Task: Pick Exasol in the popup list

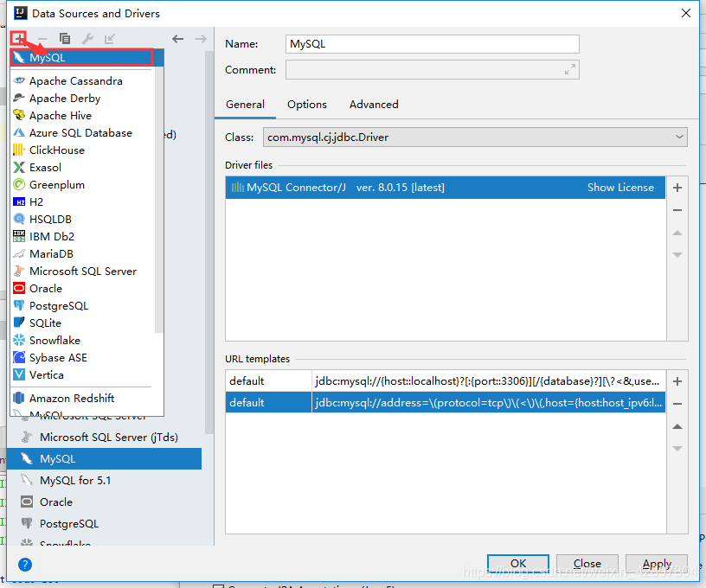Action: tap(82, 168)
